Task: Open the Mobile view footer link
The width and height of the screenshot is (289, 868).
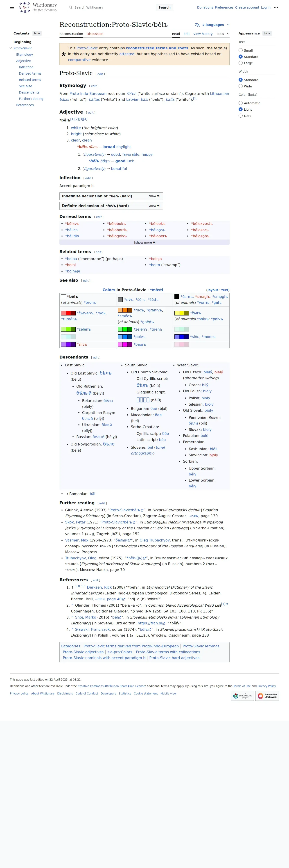Action: pos(168,693)
